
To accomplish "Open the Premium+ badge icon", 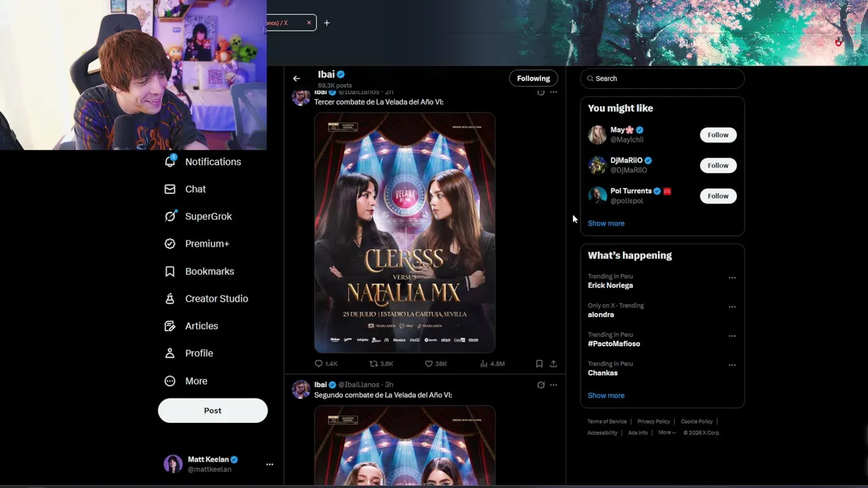I will coord(170,243).
